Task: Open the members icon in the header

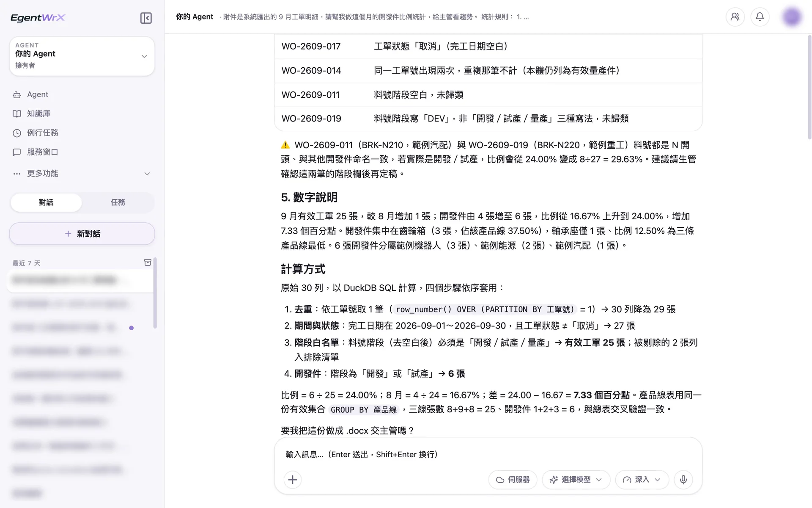Action: click(735, 17)
